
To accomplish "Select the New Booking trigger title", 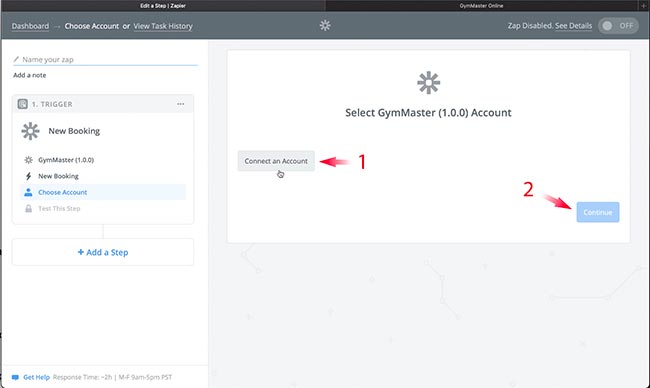I will (74, 131).
